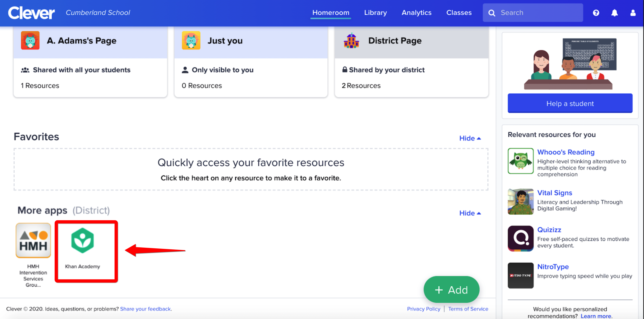Open the Whooo's Reading owl thumbnail

(521, 161)
